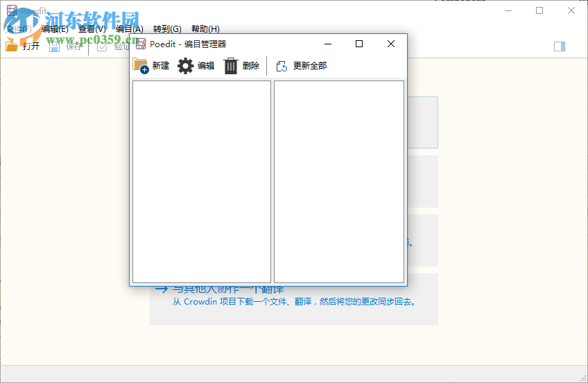Click the 删除 label in catalog manager toolbar

[251, 66]
